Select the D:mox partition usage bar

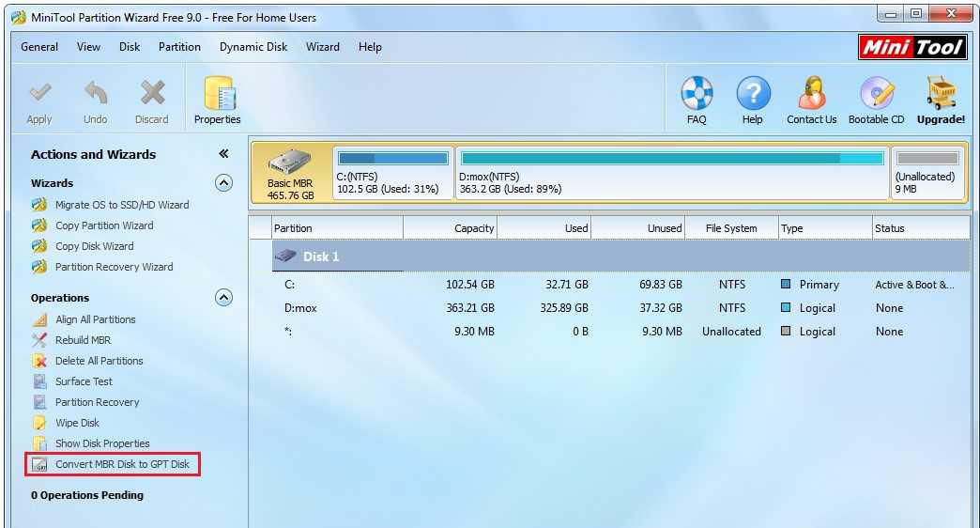[672, 159]
